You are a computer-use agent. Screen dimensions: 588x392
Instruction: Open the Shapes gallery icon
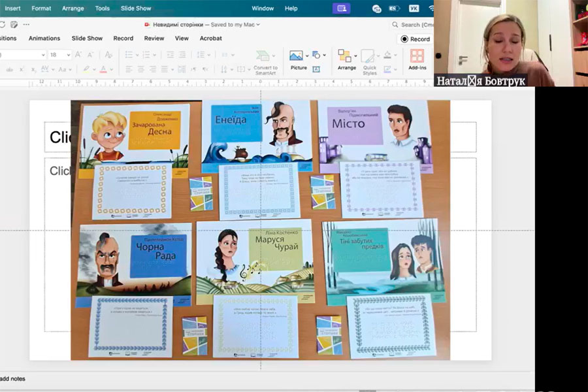[317, 55]
